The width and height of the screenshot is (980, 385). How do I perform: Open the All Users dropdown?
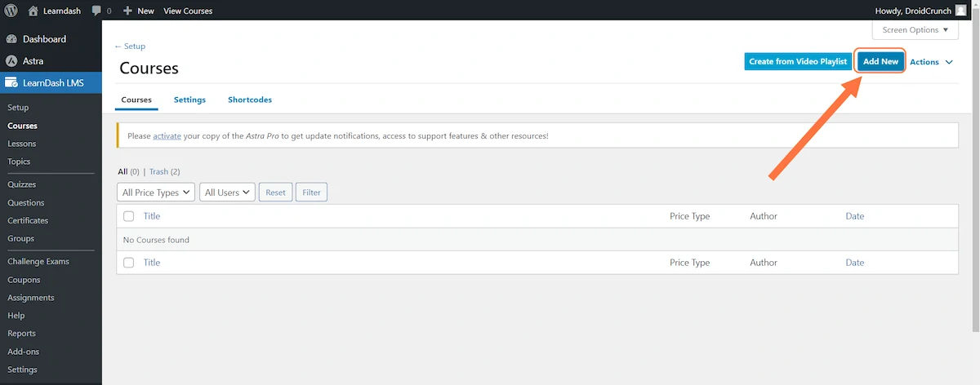coord(228,192)
